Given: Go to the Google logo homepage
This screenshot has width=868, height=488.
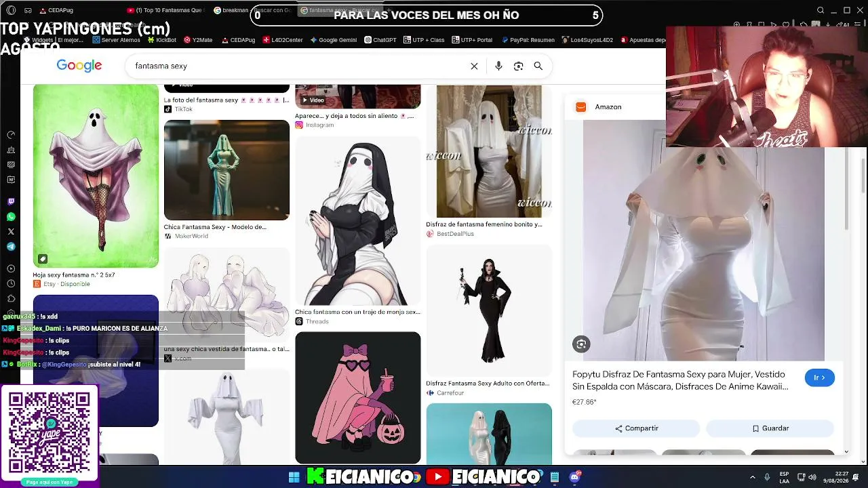Looking at the screenshot, I should pos(79,65).
